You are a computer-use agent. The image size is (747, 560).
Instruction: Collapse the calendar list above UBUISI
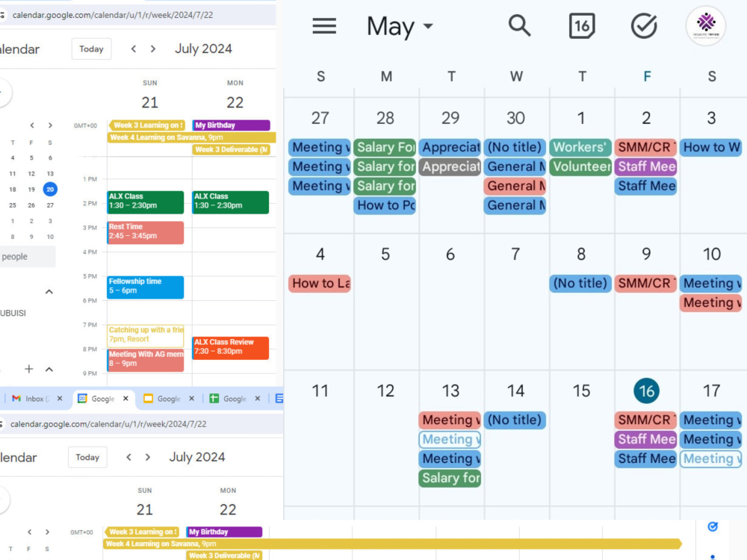[49, 291]
